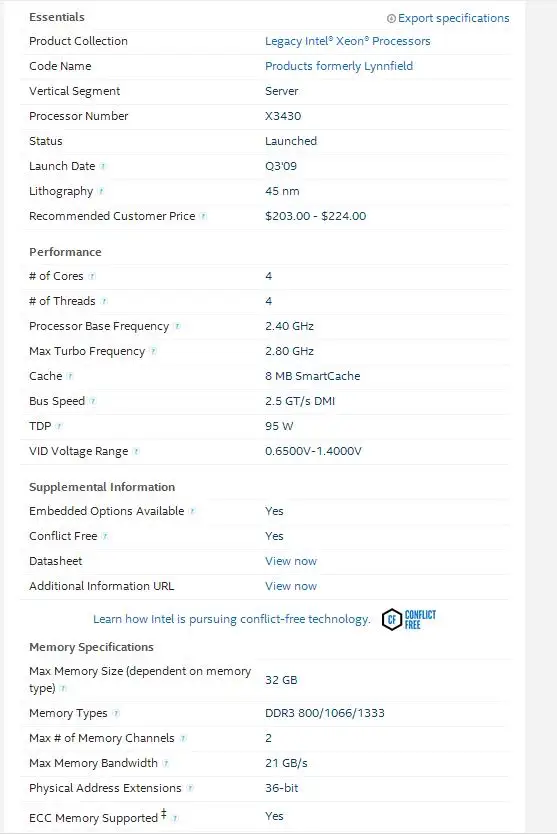
Task: Open Legacy Intel Xeon Processors link
Action: click(347, 41)
